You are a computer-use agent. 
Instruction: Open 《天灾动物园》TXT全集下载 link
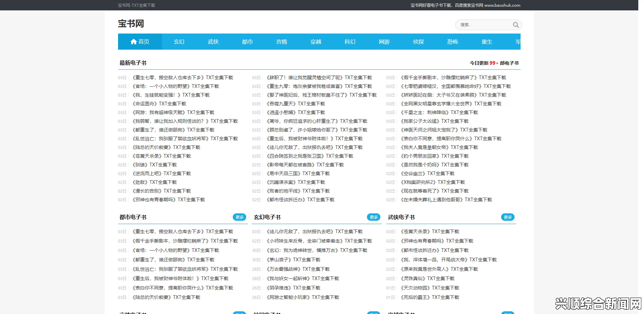pyautogui.click(x=429, y=288)
